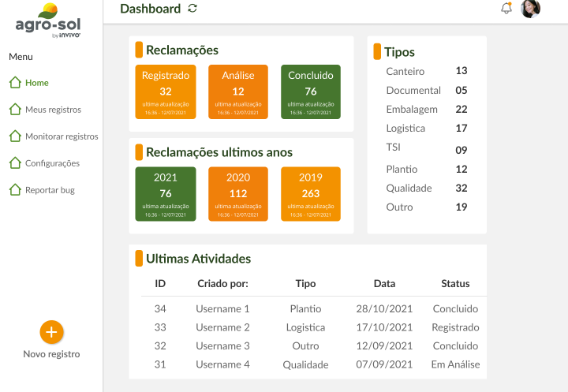Image resolution: width=568 pixels, height=392 pixels.
Task: Open the user profile avatar
Action: click(x=530, y=9)
